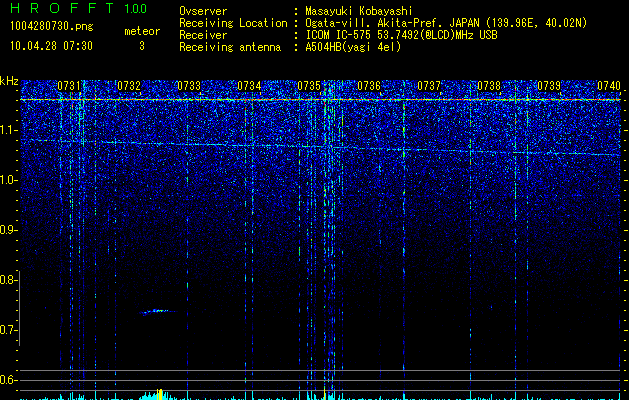Click the Receiver field label
Viewport: 629px width, 400px height.
(203, 35)
